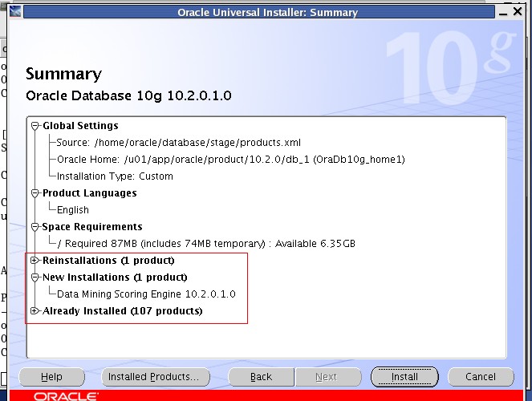The width and height of the screenshot is (532, 401).
Task: Select the Source products.xml row
Action: [178, 143]
